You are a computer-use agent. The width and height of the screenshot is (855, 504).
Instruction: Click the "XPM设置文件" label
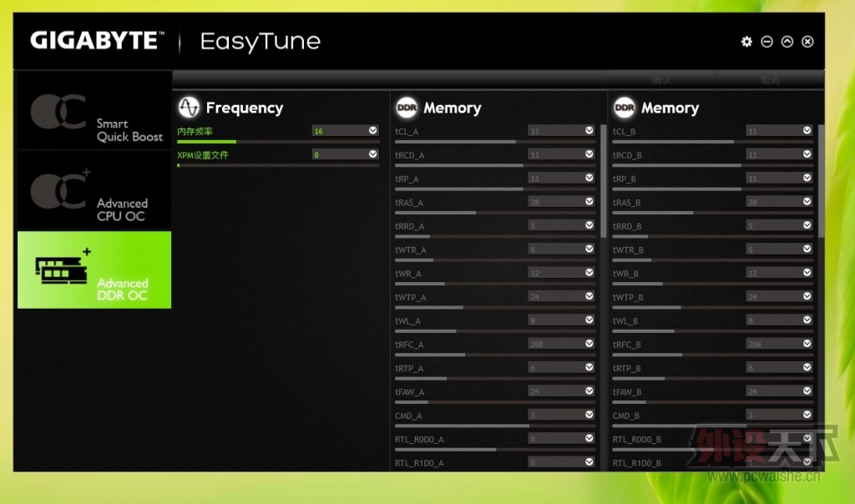[x=203, y=155]
